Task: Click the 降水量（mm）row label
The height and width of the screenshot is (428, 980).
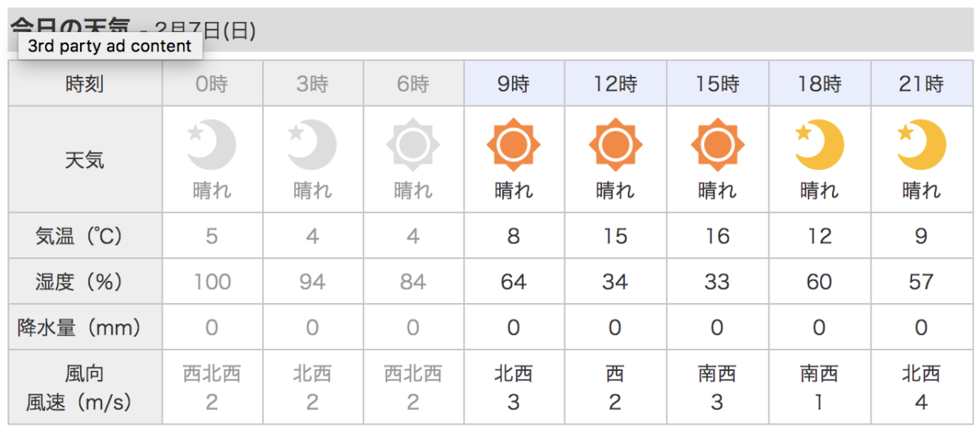Action: point(85,328)
